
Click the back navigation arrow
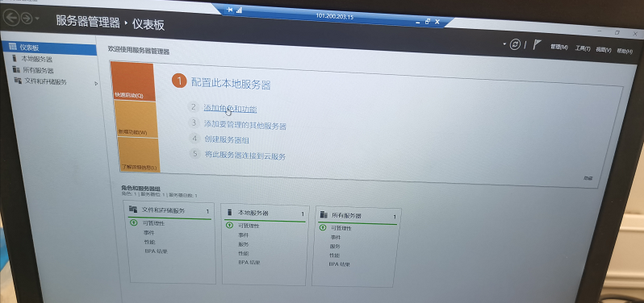(11, 17)
